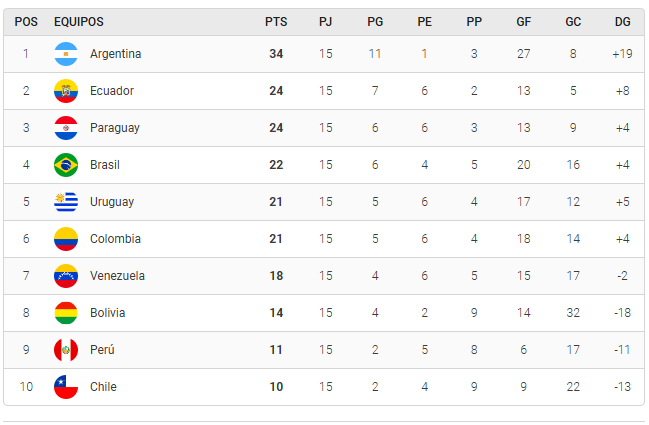Click the GF column header
The width and height of the screenshot is (649, 425).
[524, 22]
